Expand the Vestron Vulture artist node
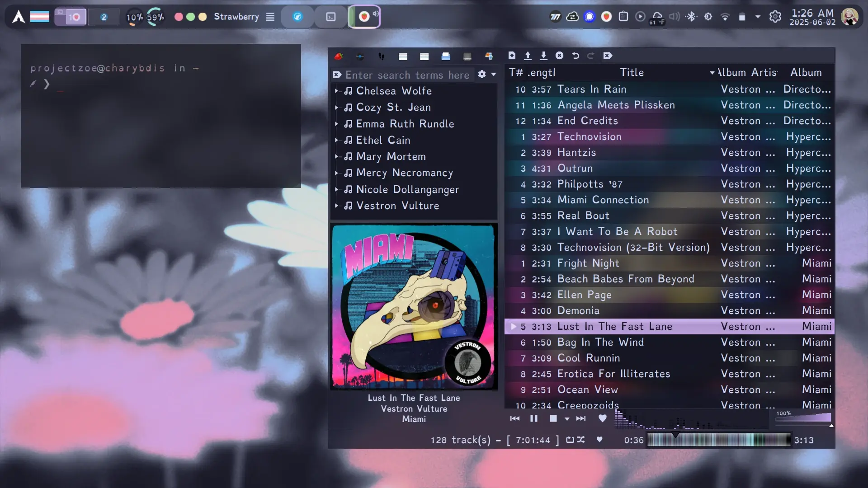 pos(336,206)
